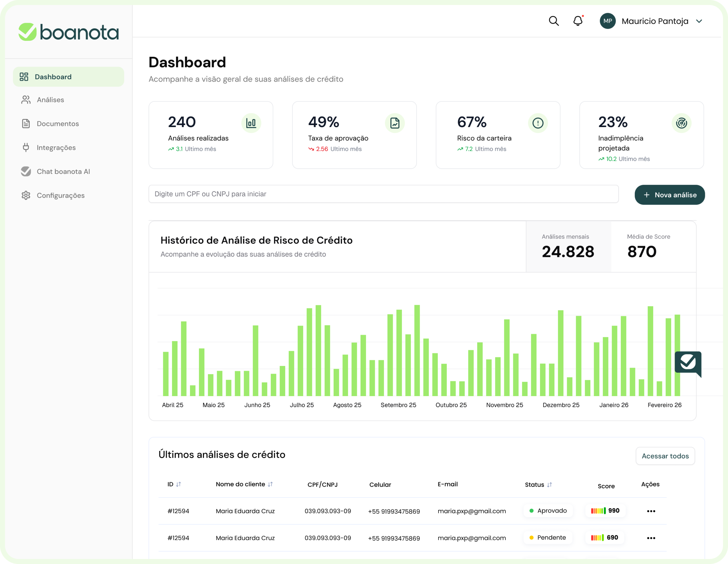Open the floating boanota chat widget

point(688,363)
